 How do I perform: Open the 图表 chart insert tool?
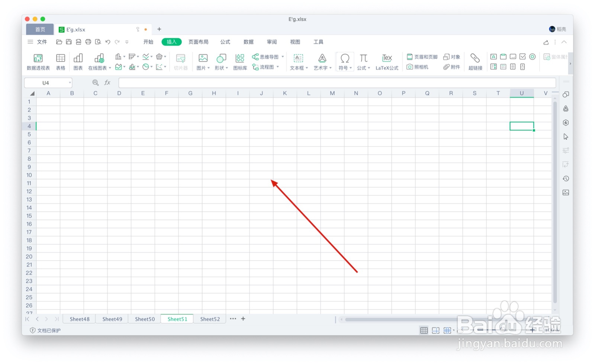(x=78, y=62)
